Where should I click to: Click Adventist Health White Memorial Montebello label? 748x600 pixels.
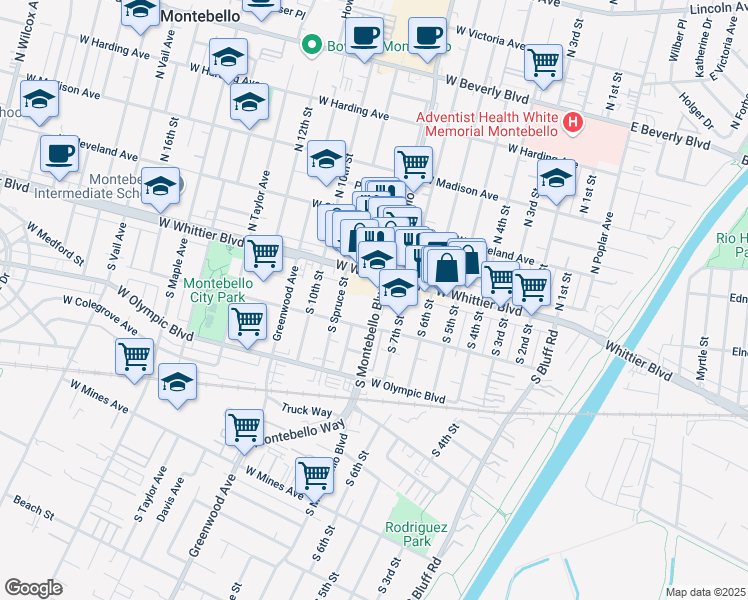pos(487,124)
